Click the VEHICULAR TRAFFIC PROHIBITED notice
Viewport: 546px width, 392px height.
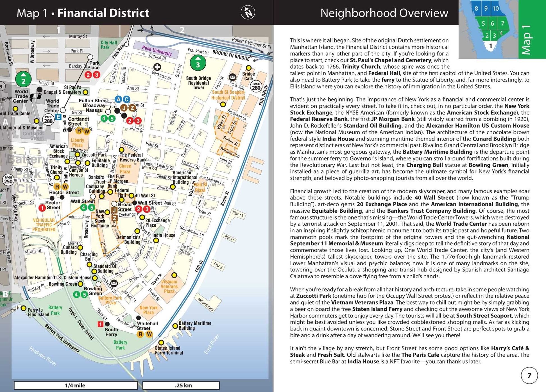click(x=44, y=225)
